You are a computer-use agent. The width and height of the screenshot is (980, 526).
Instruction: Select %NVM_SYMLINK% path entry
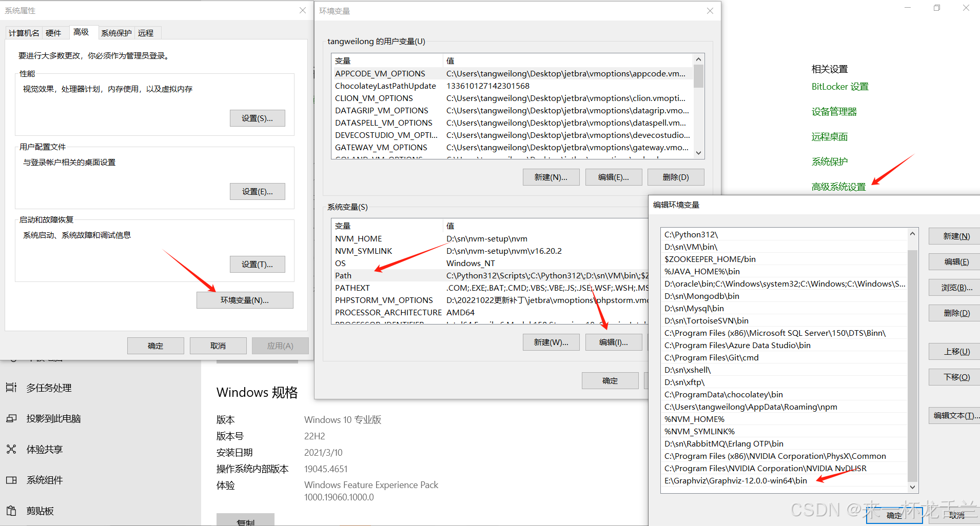click(x=785, y=431)
